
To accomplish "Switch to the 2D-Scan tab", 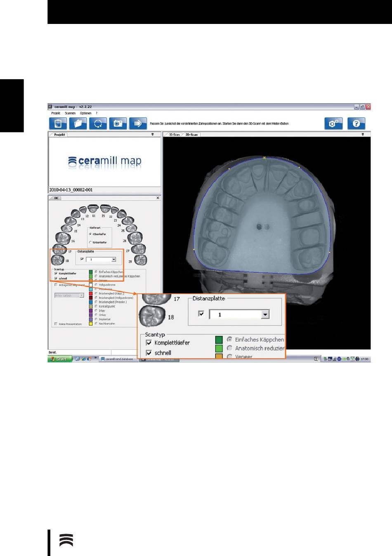I will (191, 135).
